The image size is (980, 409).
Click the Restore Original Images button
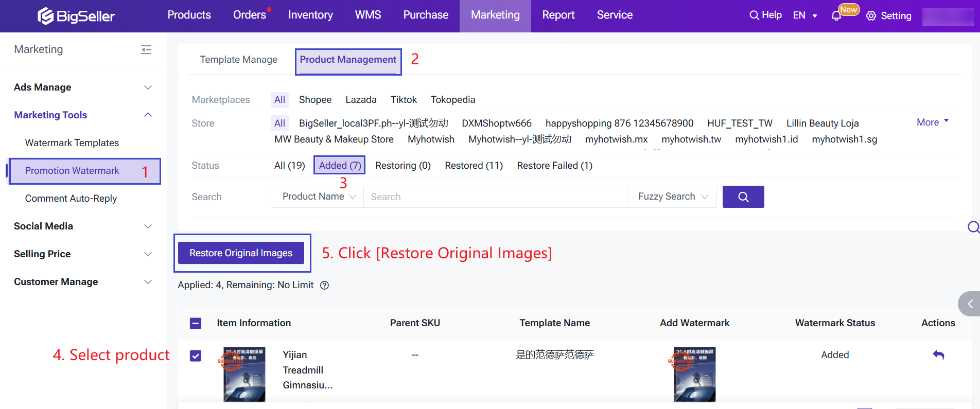pos(241,253)
